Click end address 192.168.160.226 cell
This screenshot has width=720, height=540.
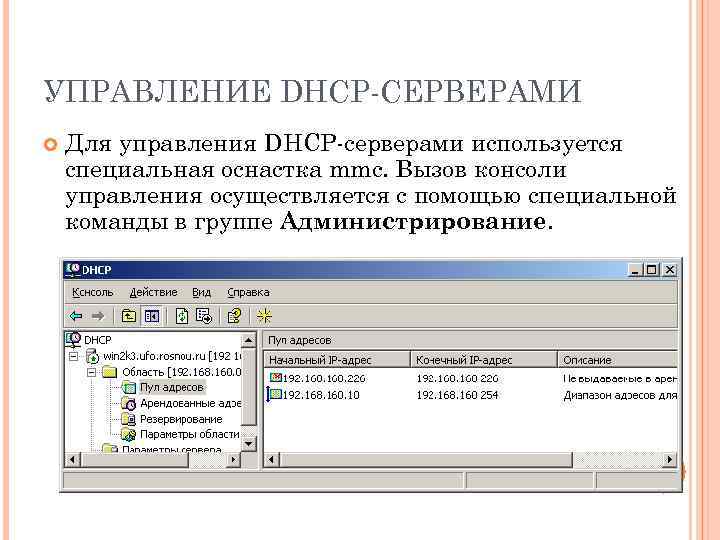(457, 378)
